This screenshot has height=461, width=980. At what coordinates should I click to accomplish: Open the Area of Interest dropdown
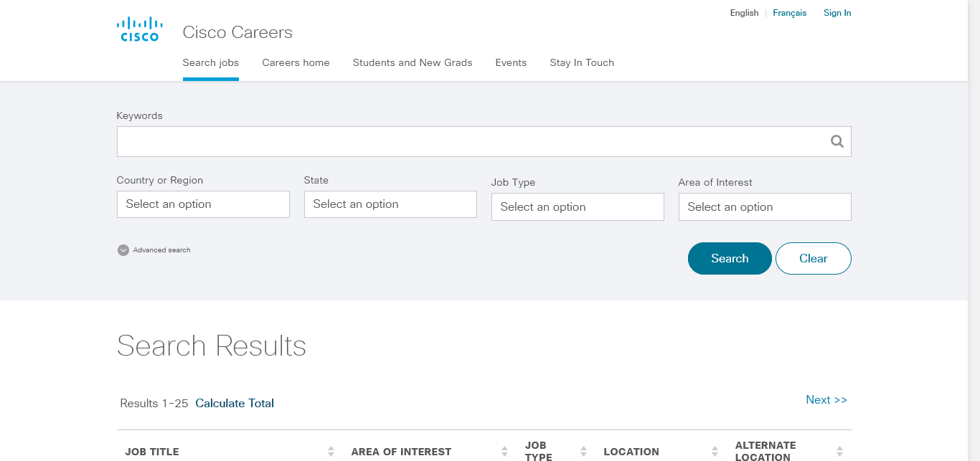coord(765,207)
